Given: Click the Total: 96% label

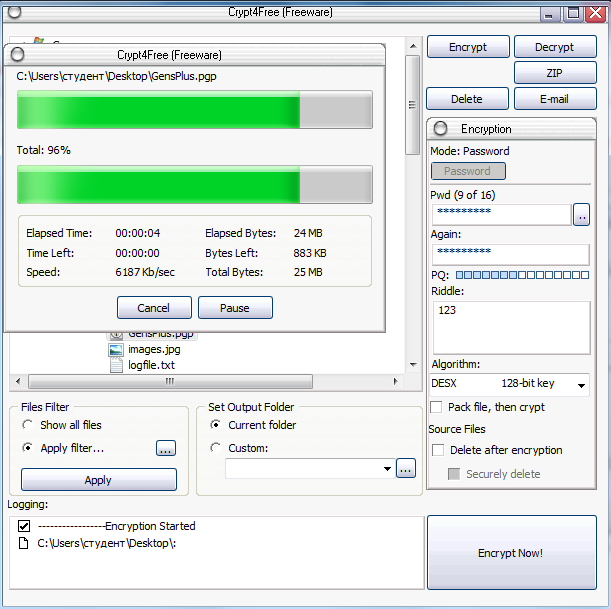Looking at the screenshot, I should [44, 150].
